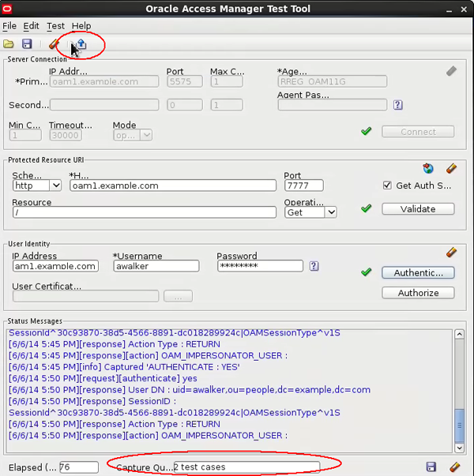Click the globe import URI icon
The height and width of the screenshot is (476, 474).
coord(428,168)
